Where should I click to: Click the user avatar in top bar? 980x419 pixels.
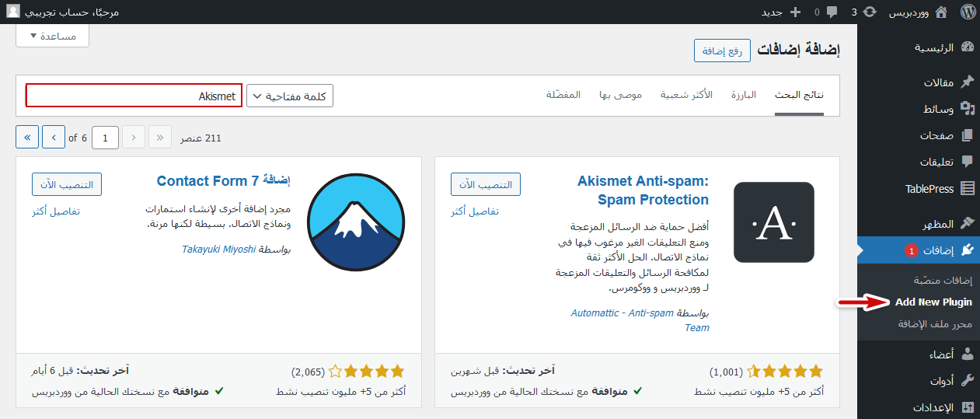pos(13,12)
